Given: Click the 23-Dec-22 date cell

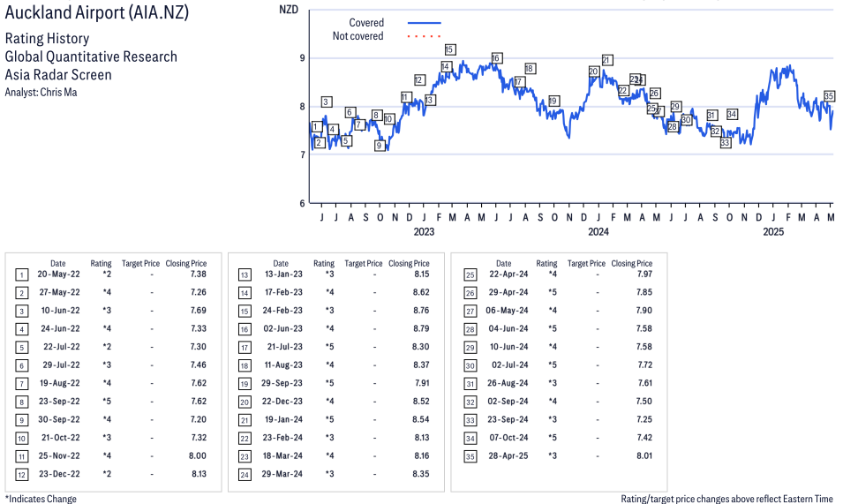Looking at the screenshot, I should (x=59, y=474).
